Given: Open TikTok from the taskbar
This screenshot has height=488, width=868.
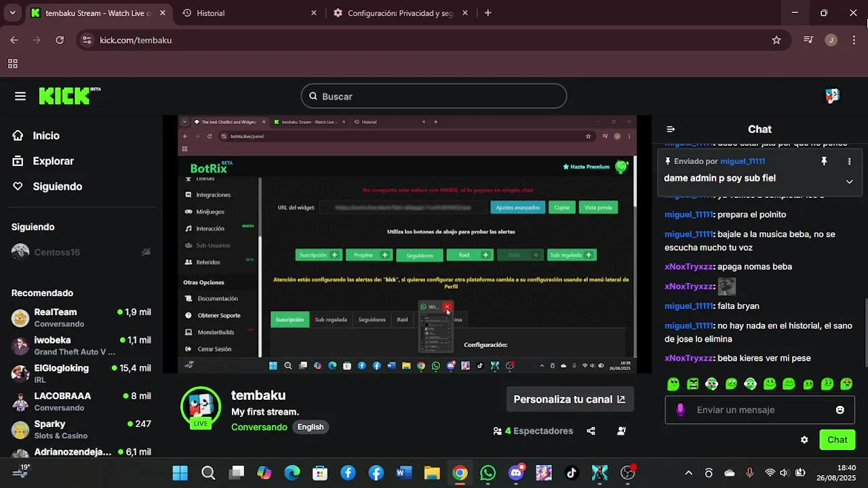Looking at the screenshot, I should (572, 473).
